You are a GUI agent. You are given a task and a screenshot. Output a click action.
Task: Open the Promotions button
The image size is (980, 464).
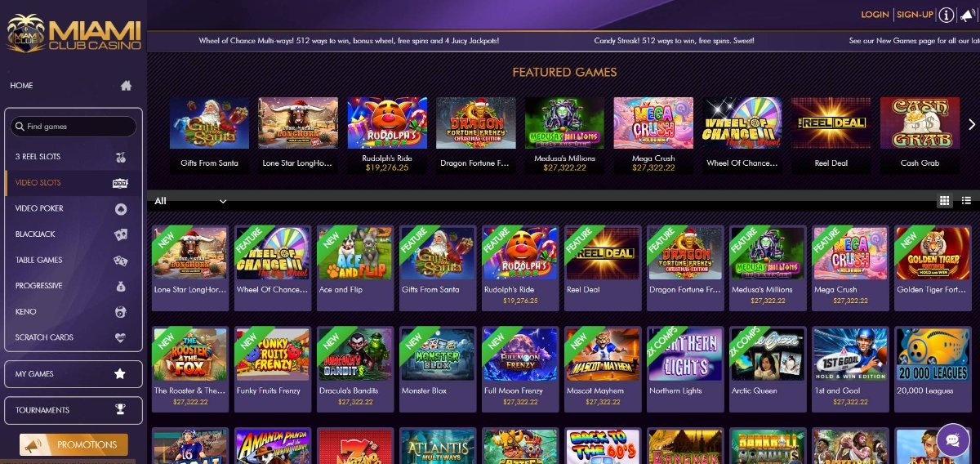(73, 444)
